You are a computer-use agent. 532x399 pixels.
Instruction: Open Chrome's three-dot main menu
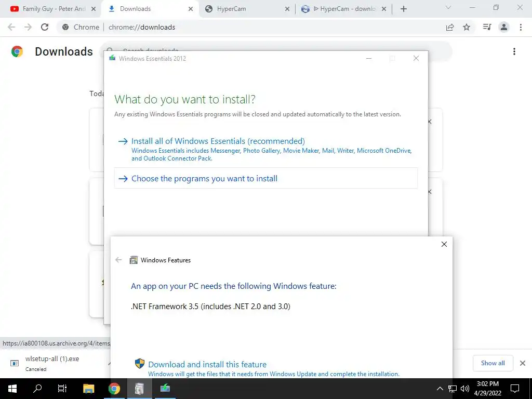tap(521, 27)
